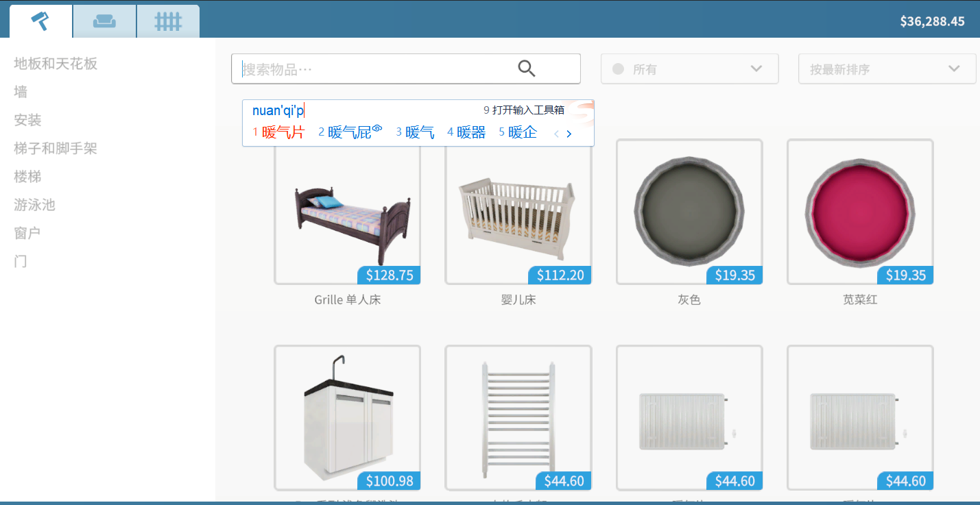The image size is (980, 505).
Task: Open the 梯子和脚手架 category
Action: tap(56, 148)
